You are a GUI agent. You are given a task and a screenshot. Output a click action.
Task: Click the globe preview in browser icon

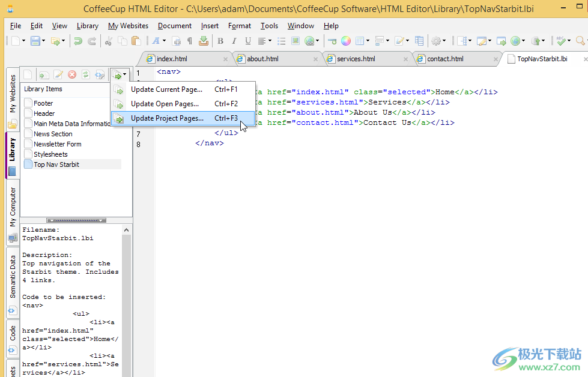516,41
